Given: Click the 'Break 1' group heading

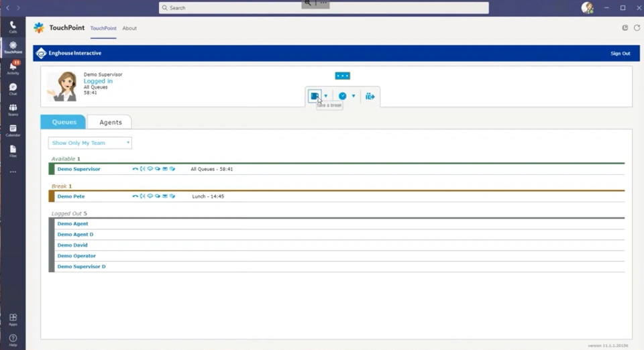Looking at the screenshot, I should (62, 186).
